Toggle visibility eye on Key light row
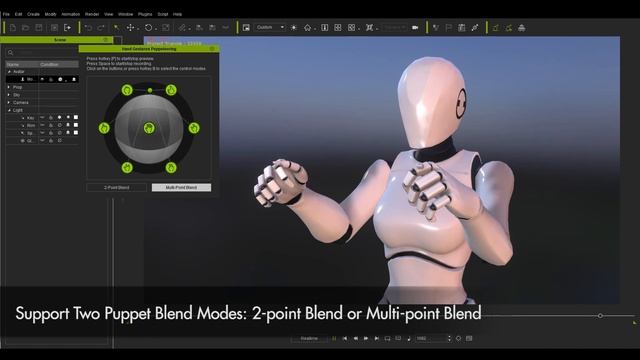Screen dimensions: 640x360 [x=42, y=118]
